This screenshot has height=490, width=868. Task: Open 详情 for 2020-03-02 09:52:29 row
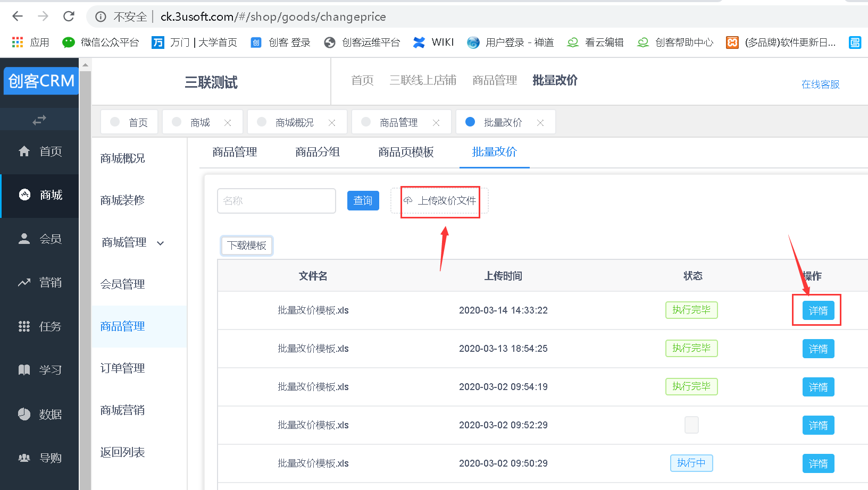pyautogui.click(x=818, y=426)
